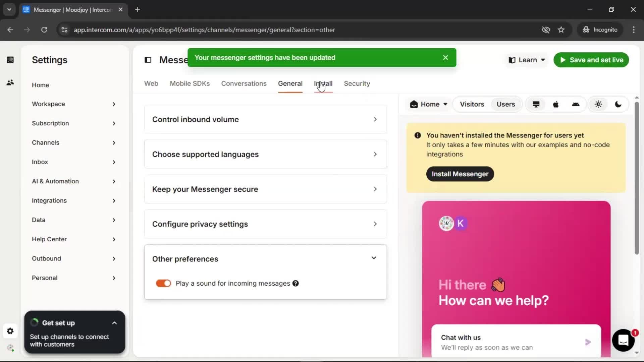644x362 pixels.
Task: Expand Data in settings sidebar
Action: (x=74, y=220)
